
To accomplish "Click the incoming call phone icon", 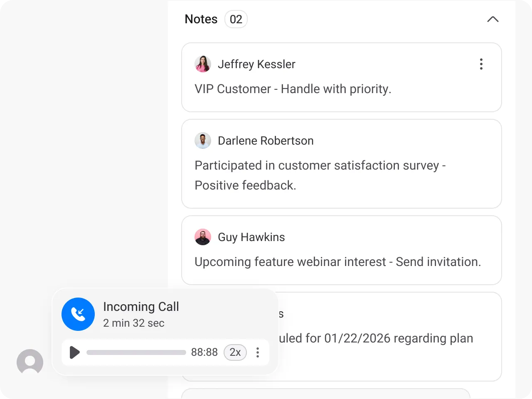I will click(78, 314).
